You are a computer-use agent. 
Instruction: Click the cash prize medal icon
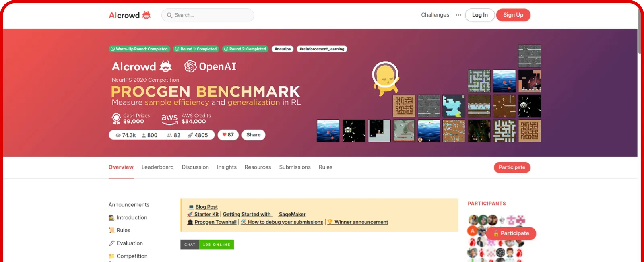point(116,119)
